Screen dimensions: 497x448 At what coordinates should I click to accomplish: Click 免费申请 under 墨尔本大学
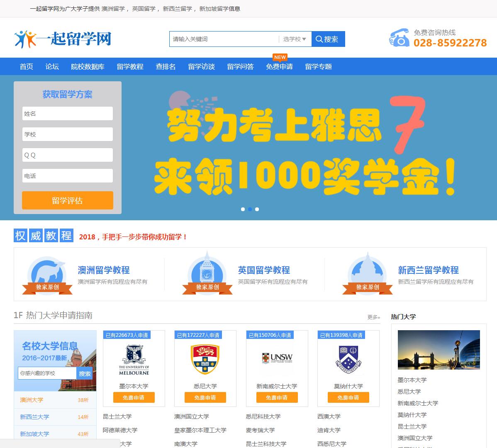point(134,398)
